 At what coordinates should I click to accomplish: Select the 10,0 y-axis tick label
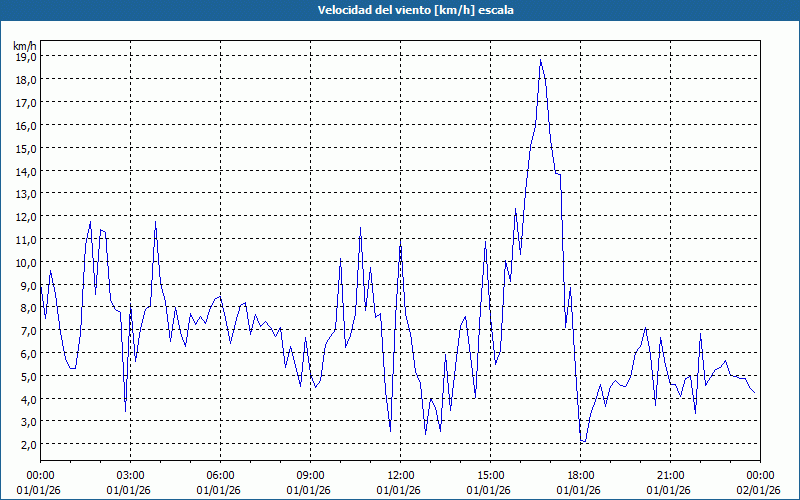[x=25, y=262]
